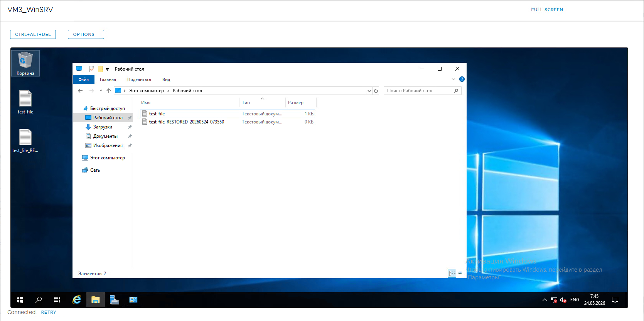The image size is (644, 321).
Task: Select Быстрый доступ in the navigation pane
Action: (108, 108)
